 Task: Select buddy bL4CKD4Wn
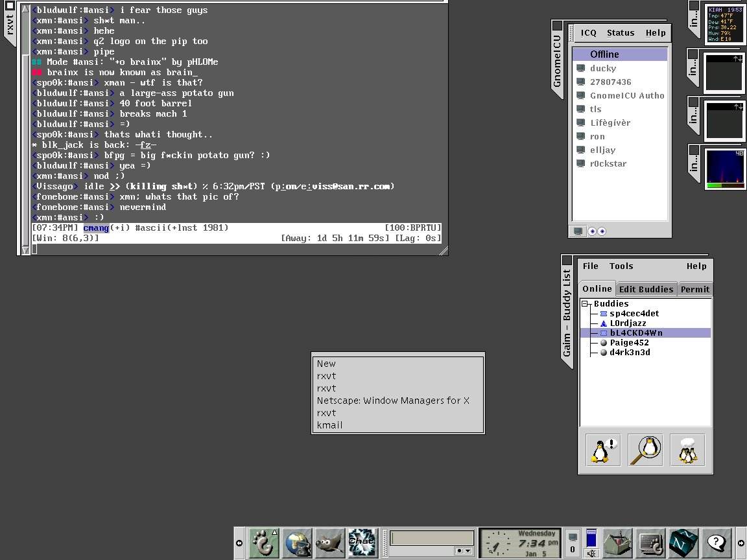645,333
